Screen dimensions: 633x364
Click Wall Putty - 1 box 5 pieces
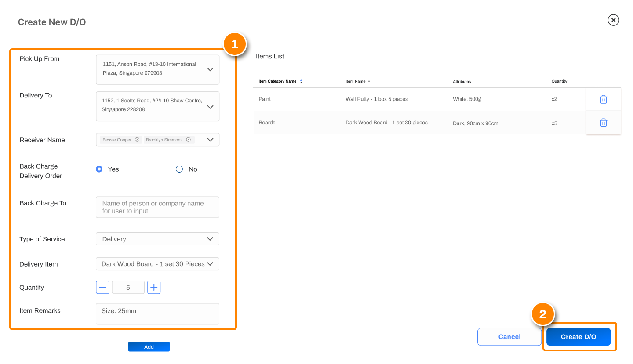(x=377, y=99)
